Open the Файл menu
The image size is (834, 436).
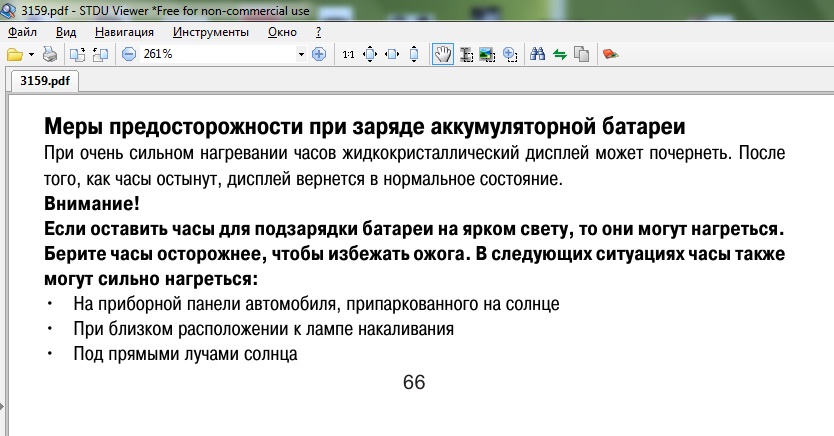22,32
